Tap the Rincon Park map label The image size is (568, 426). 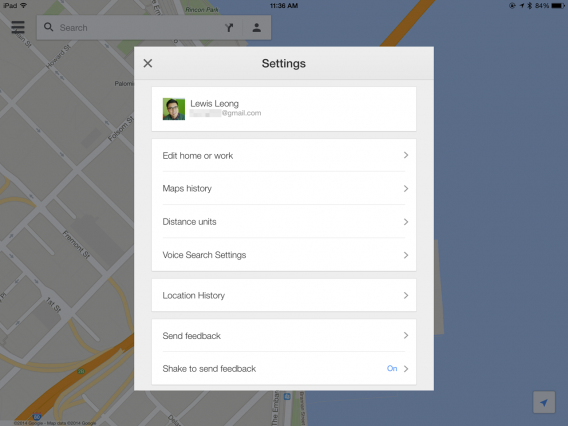(202, 10)
